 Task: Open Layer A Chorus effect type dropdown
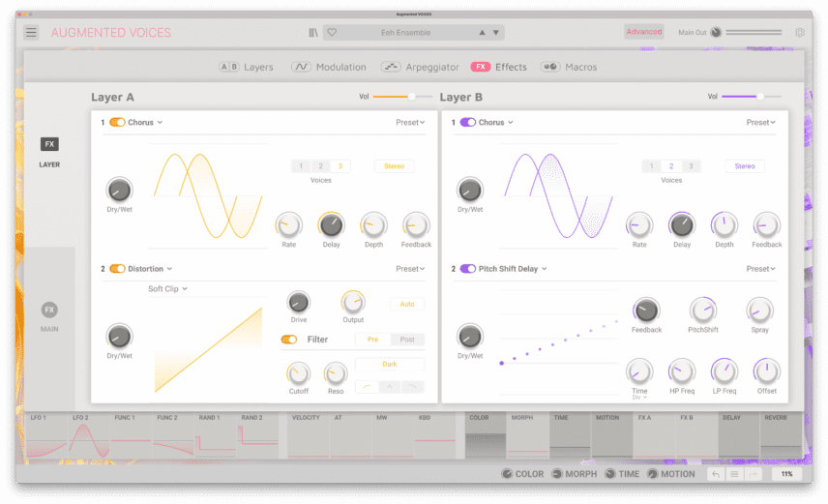145,122
